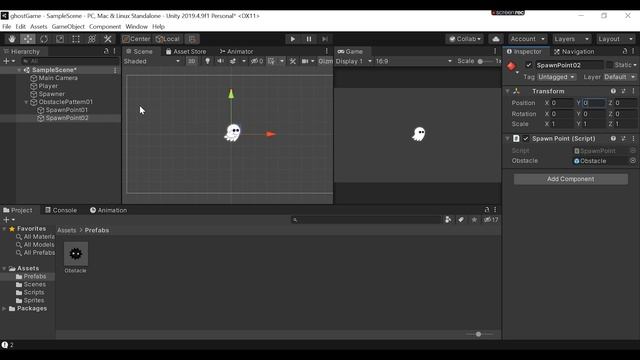
Task: Toggle the scene grid visibility icon
Action: click(x=271, y=61)
